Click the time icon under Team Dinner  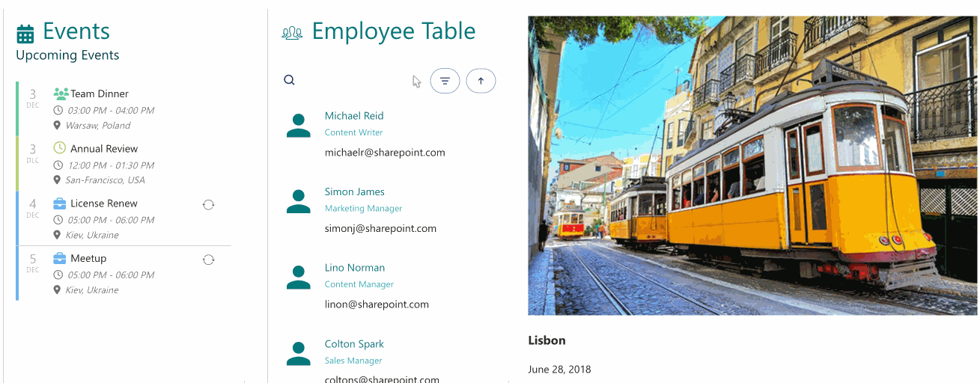coord(58,110)
